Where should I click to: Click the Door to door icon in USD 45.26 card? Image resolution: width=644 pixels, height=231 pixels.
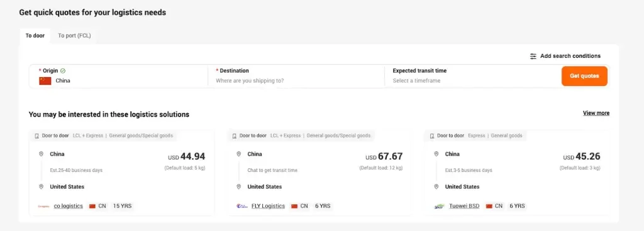432,136
